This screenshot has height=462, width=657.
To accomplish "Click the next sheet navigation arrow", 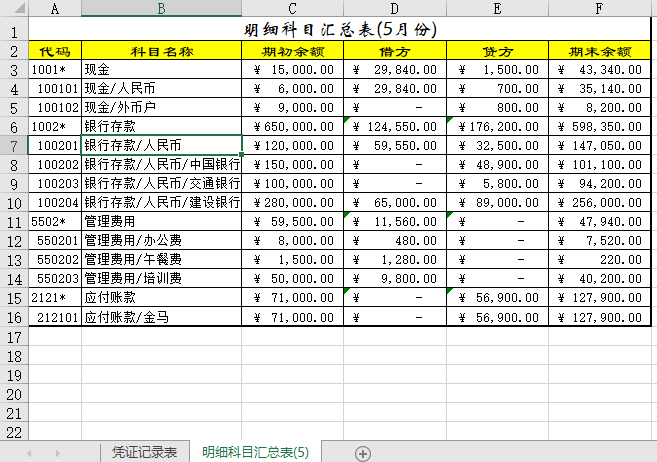I will pyautogui.click(x=56, y=453).
